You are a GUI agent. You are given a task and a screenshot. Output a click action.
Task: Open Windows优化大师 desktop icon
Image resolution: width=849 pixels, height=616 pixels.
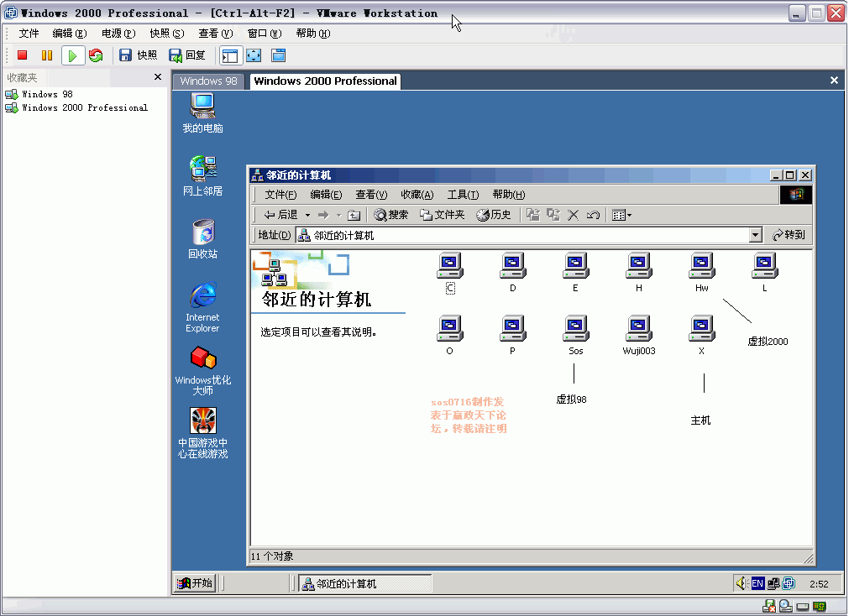tap(202, 371)
